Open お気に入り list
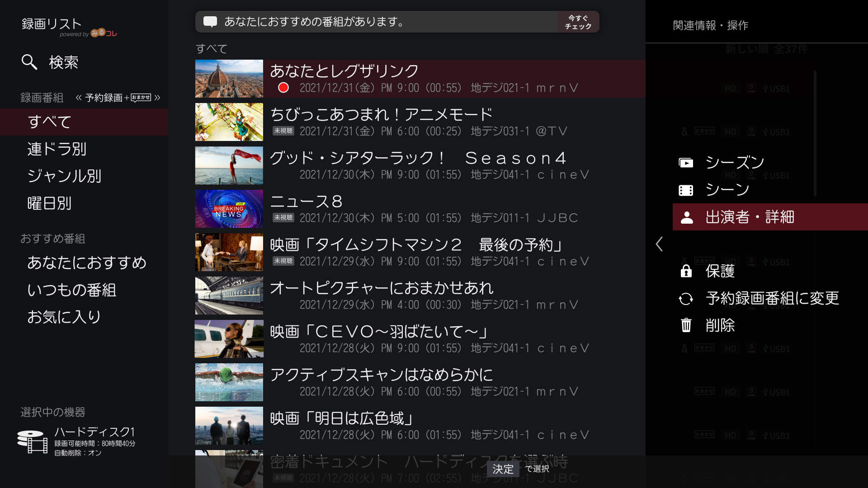The image size is (868, 488). click(x=64, y=317)
